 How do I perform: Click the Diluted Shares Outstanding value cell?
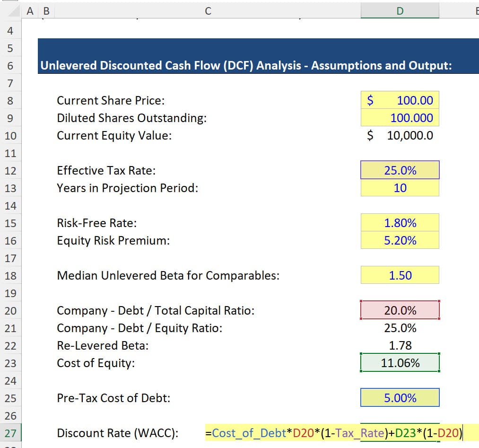point(400,118)
